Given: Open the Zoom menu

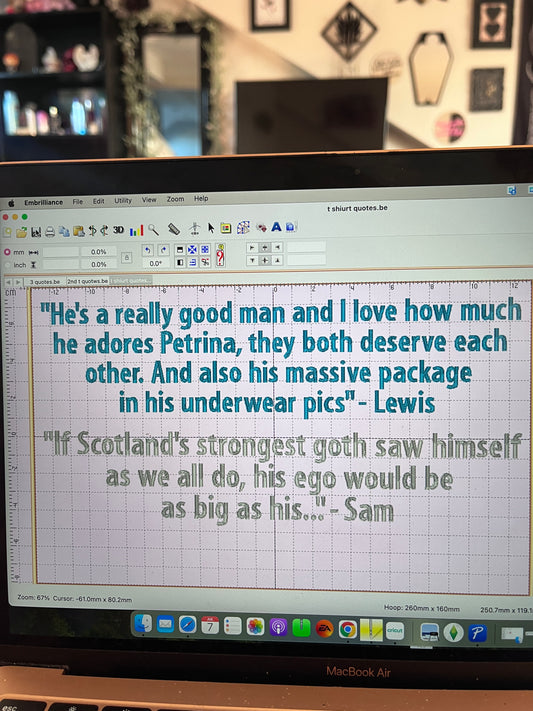Looking at the screenshot, I should (x=175, y=199).
